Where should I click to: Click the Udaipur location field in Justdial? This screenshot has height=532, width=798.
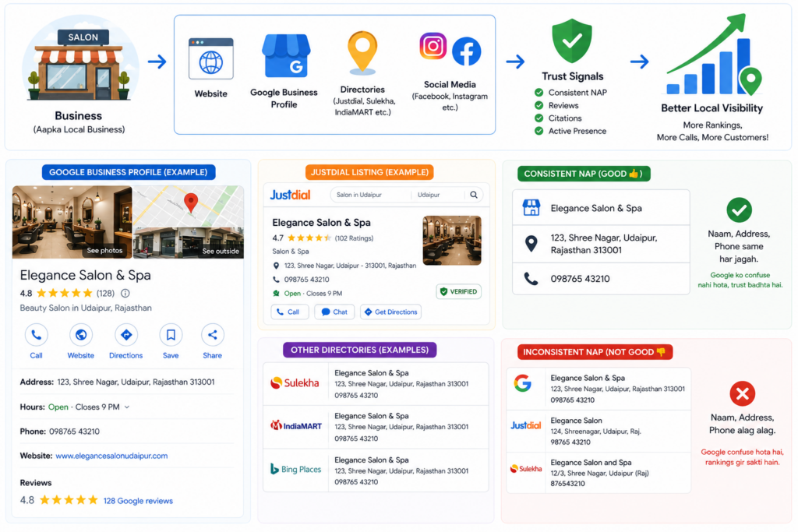438,195
